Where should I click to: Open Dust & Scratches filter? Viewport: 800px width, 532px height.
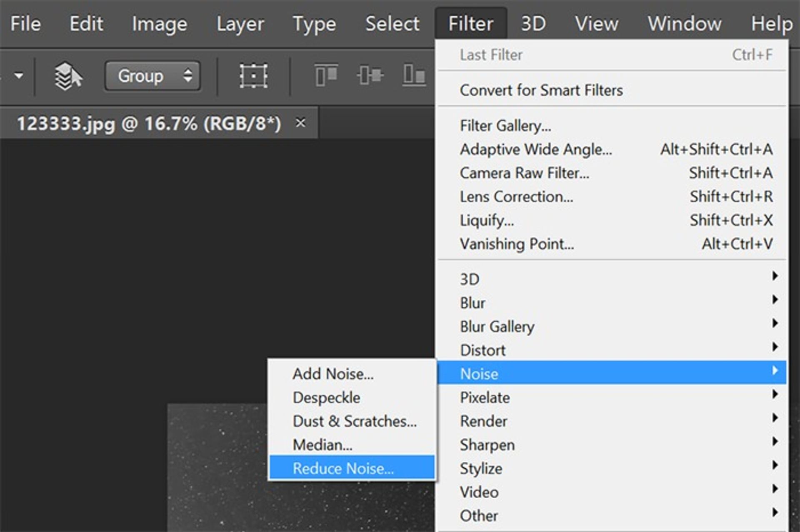coord(354,421)
